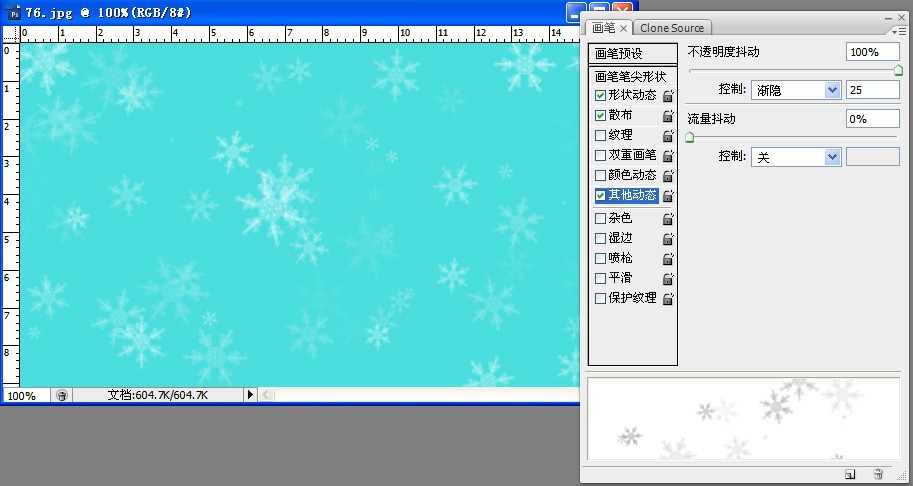The image size is (913, 486).
Task: Toggle the 散布 checkbox
Action: point(600,115)
